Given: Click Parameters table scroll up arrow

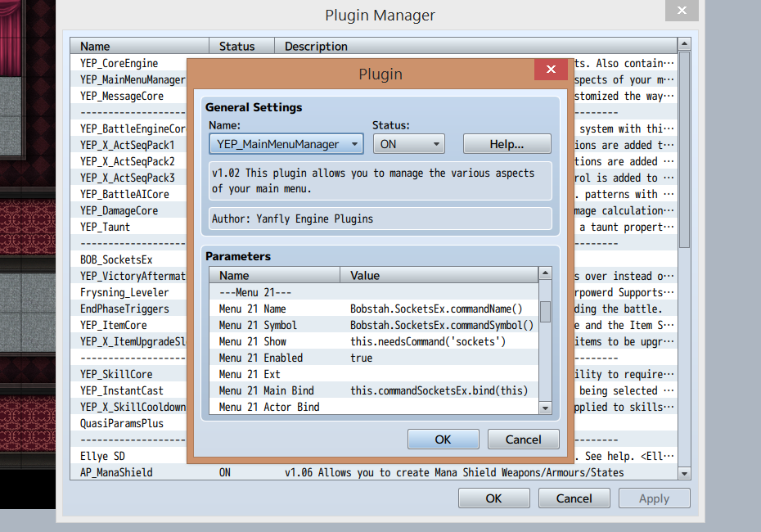Looking at the screenshot, I should 545,273.
